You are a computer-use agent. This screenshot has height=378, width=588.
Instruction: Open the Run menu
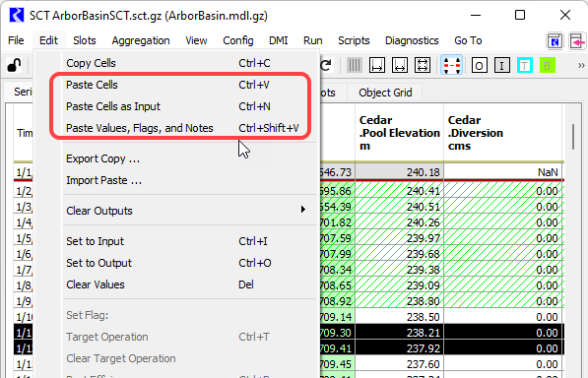pyautogui.click(x=313, y=40)
